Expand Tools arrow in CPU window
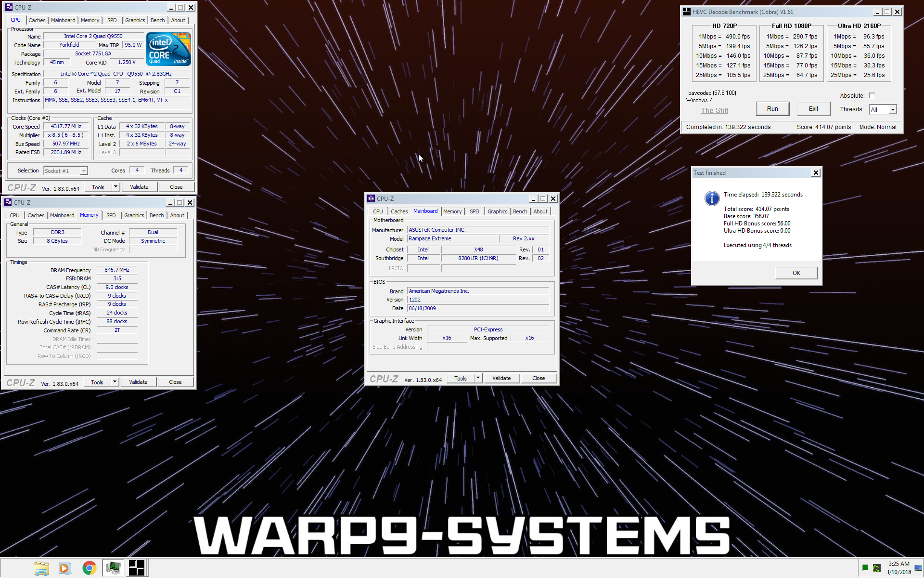This screenshot has height=578, width=924. click(x=115, y=187)
